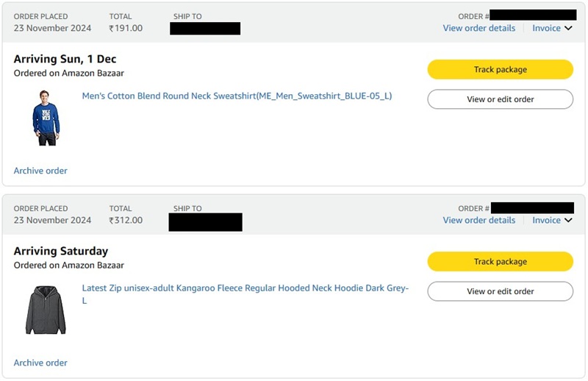Viewport: 588px width, 381px height.
Task: Open Invoice link for the sweatshirt order
Action: coord(546,28)
